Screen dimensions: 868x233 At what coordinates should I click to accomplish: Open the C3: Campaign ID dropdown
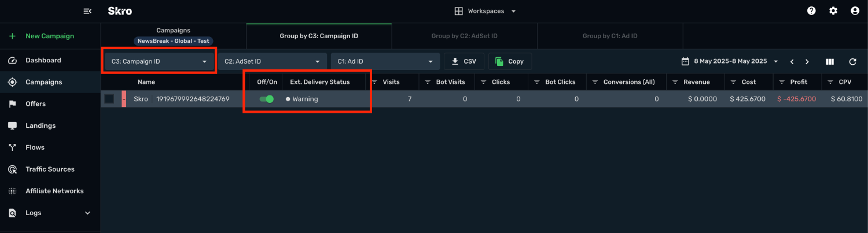point(159,61)
